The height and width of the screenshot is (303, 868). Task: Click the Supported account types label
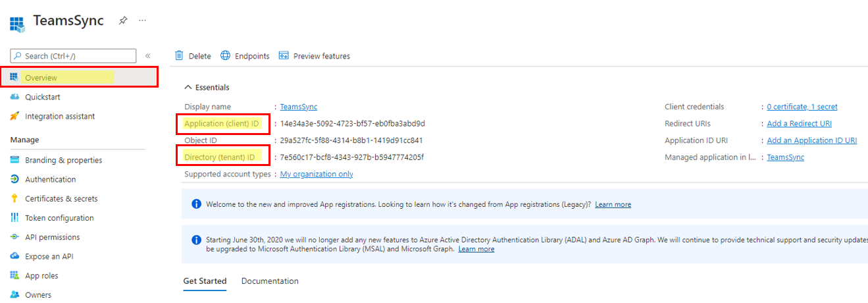(228, 174)
